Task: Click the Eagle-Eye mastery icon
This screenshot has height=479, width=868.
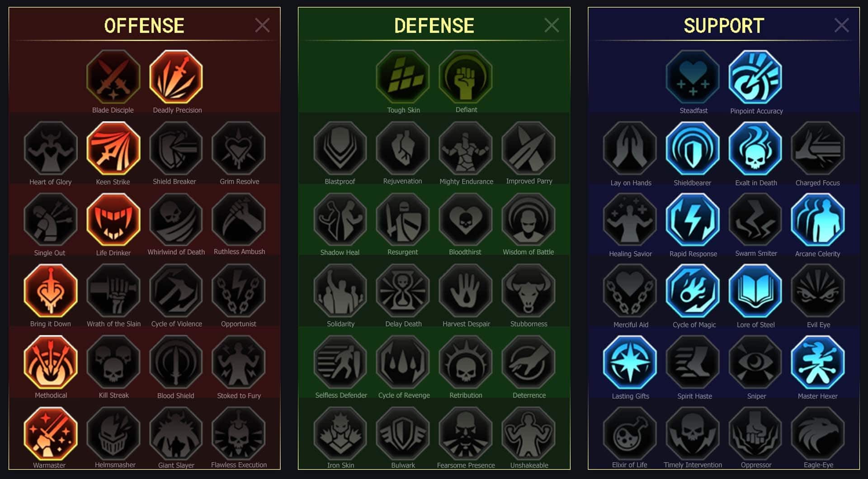Action: (x=818, y=433)
